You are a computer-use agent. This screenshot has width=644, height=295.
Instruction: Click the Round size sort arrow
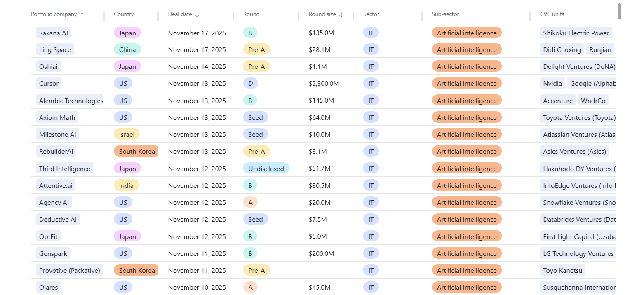point(341,14)
